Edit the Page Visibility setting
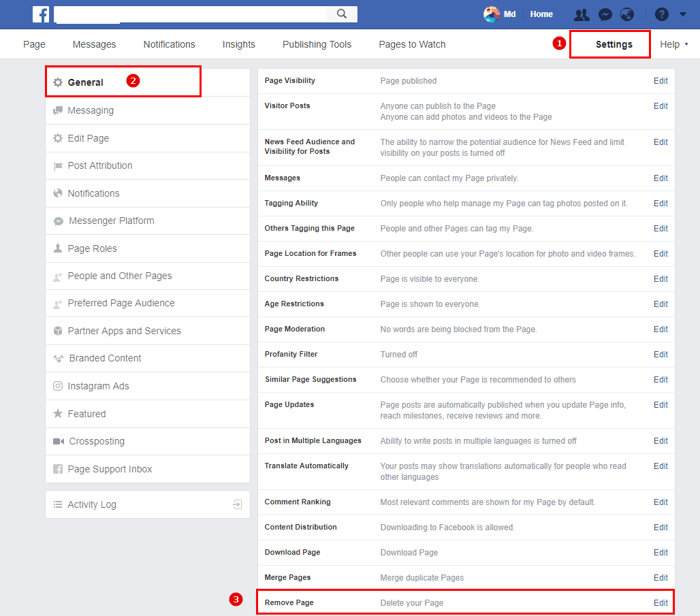This screenshot has width=700, height=616. pos(661,81)
